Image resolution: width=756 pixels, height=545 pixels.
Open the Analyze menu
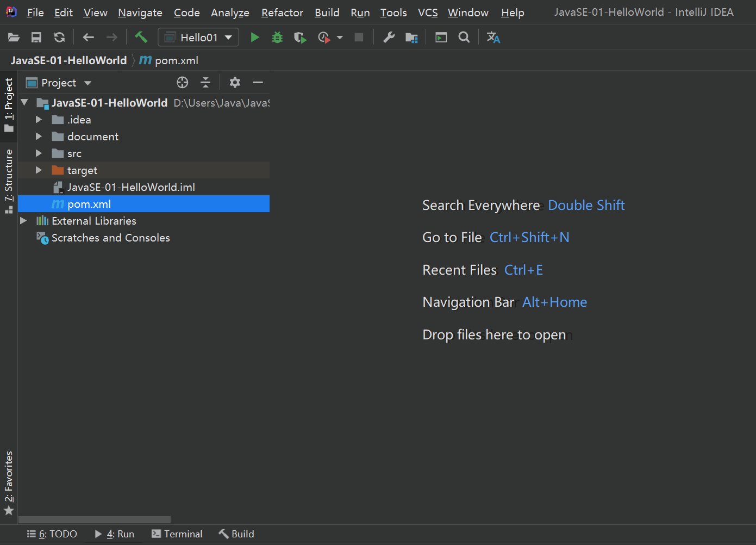coord(230,13)
